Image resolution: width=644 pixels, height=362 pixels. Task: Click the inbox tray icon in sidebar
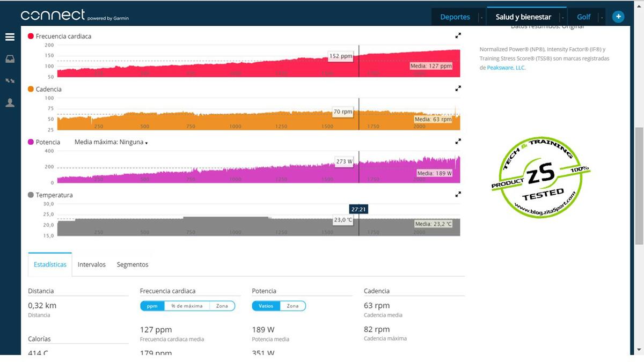pos(10,59)
